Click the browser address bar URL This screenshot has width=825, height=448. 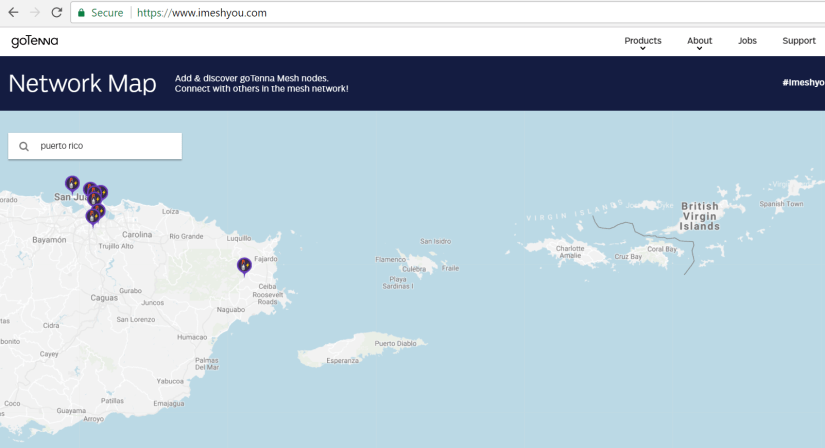(x=202, y=13)
